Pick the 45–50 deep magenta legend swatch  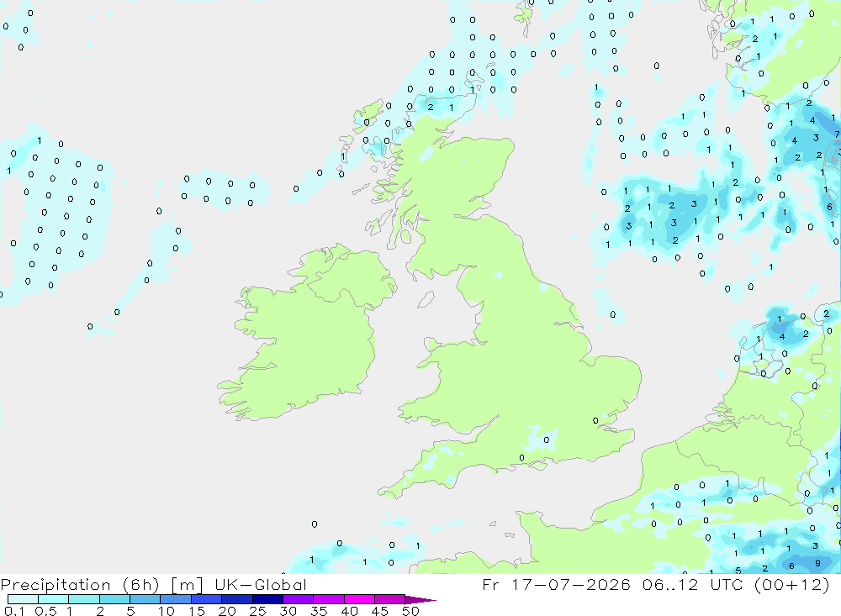(390, 599)
